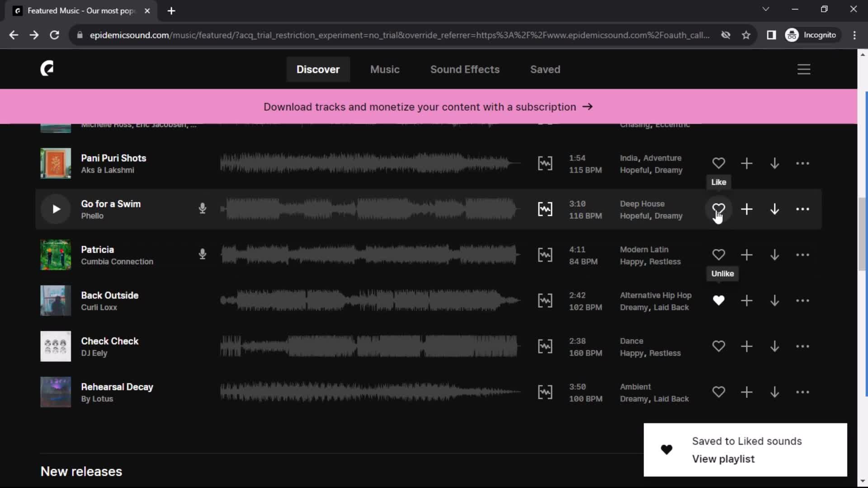Viewport: 868px width, 488px height.
Task: Select Patricia cover art
Action: (x=56, y=255)
